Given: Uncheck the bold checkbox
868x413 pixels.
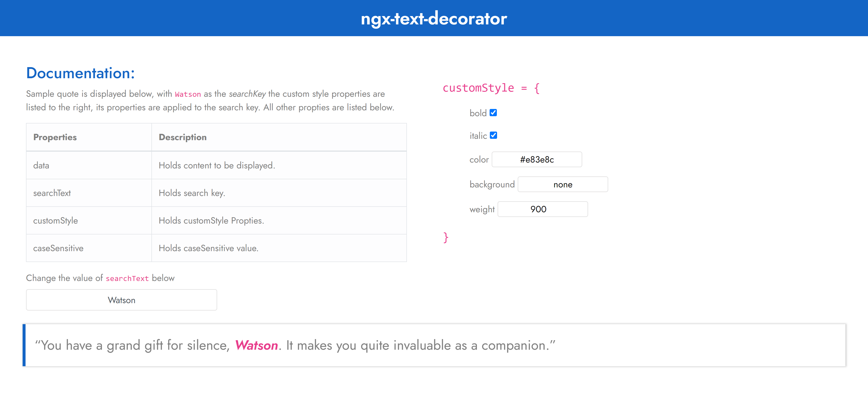Looking at the screenshot, I should tap(493, 113).
